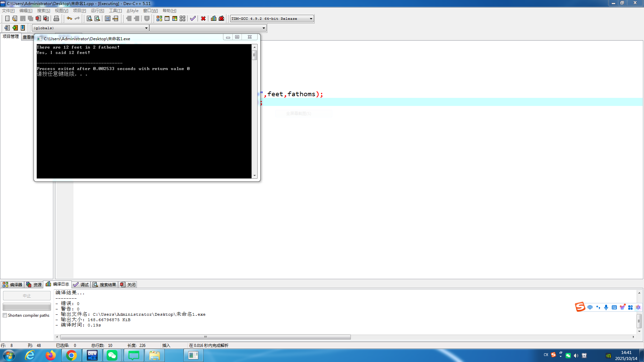Click the 关闭 close panel tab
This screenshot has height=362, width=644.
point(128,285)
